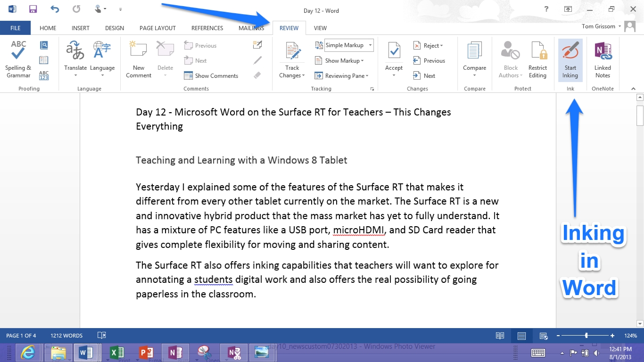The image size is (644, 362).
Task: Insert a New Comment
Action: pos(139,60)
